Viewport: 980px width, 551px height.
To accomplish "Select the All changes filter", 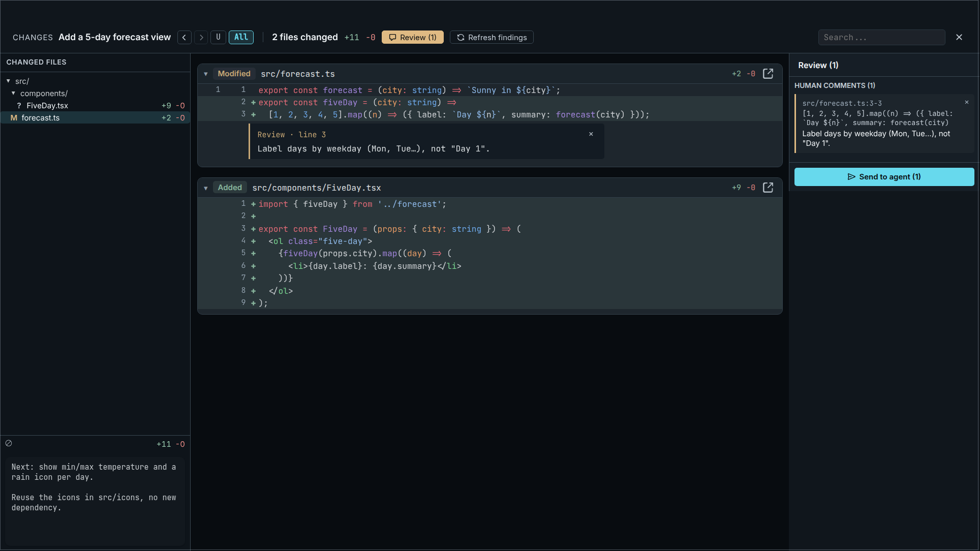I will coord(241,37).
